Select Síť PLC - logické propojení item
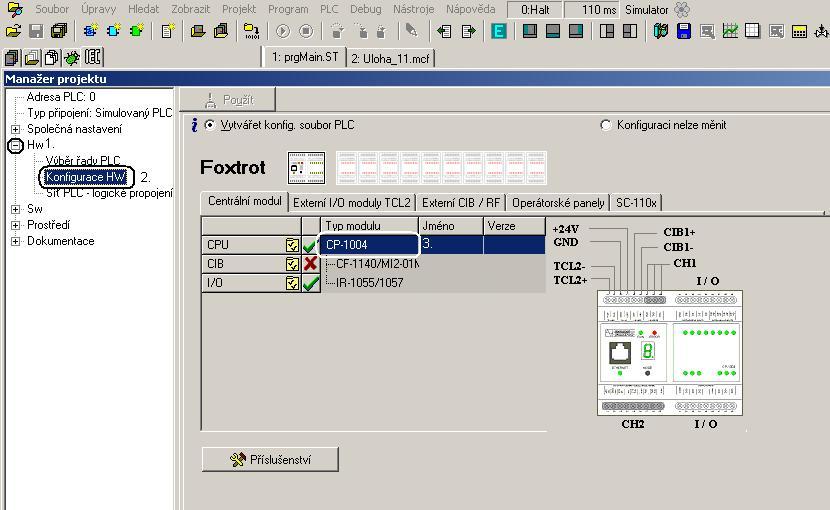The width and height of the screenshot is (830, 510). 109,193
